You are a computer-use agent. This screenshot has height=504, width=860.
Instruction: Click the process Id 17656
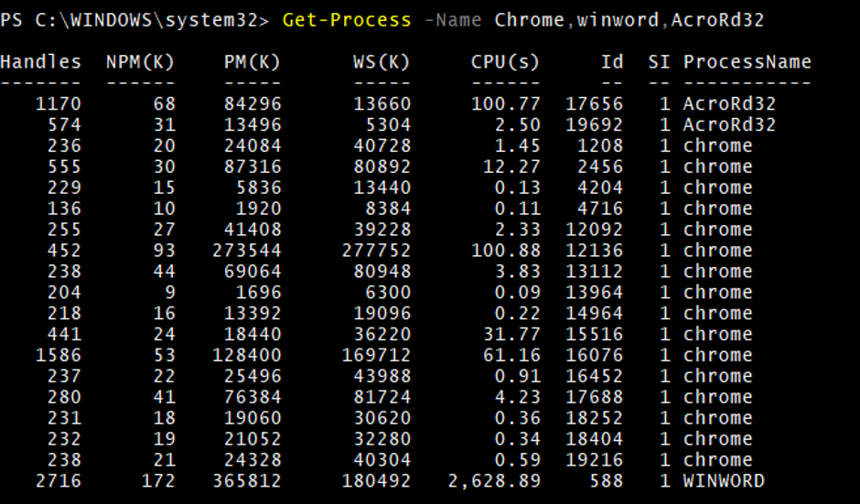(x=595, y=103)
